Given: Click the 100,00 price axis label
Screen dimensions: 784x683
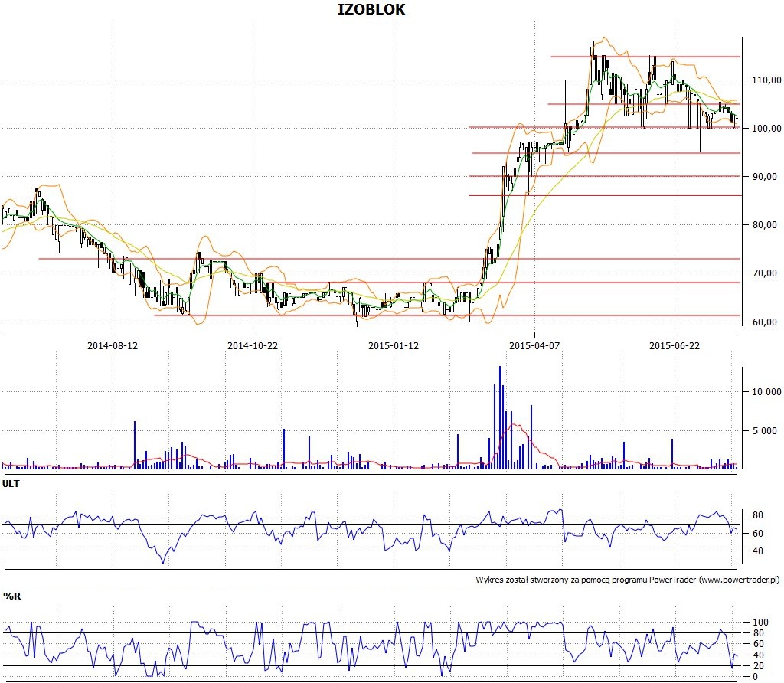Looking at the screenshot, I should (766, 129).
